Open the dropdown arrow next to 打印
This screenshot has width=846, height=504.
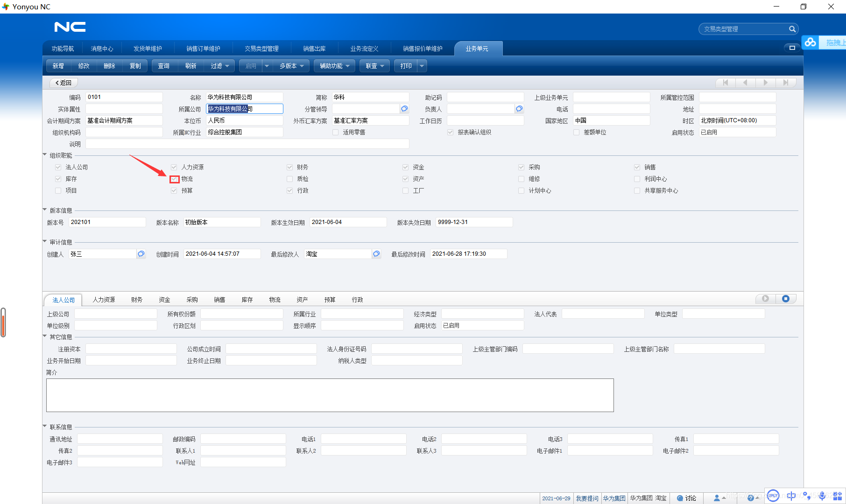[x=422, y=66]
